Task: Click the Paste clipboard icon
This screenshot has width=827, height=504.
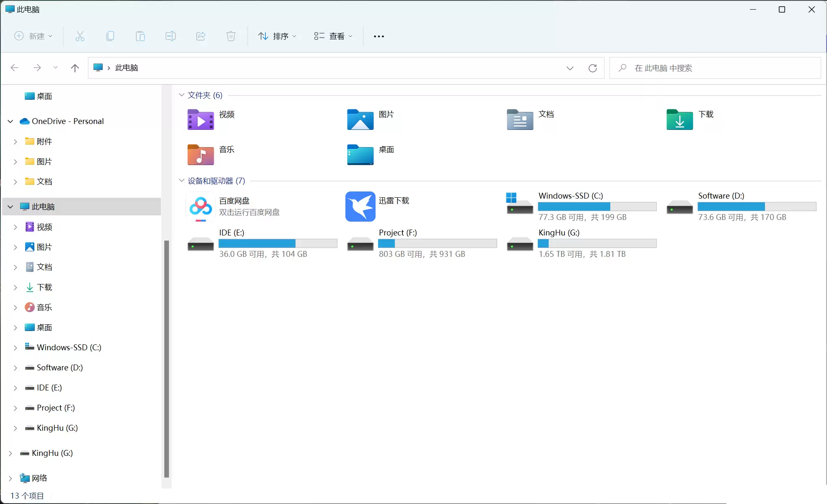Action: (140, 36)
